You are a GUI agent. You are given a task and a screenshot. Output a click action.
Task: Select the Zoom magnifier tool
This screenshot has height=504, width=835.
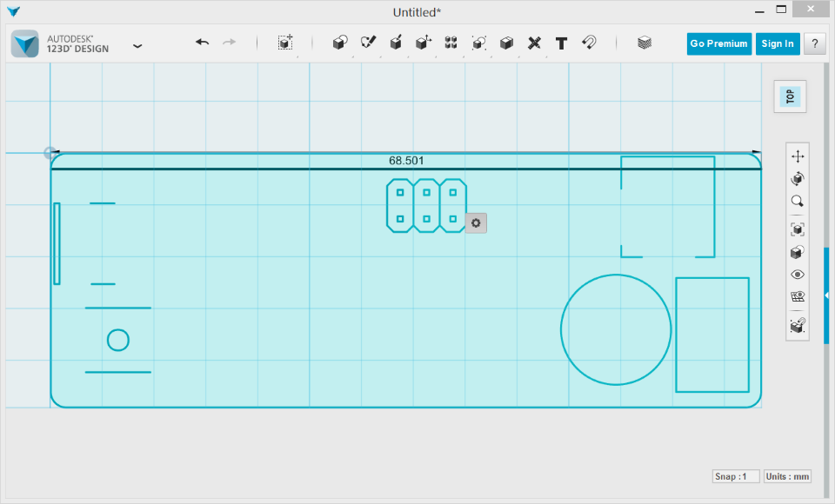tap(797, 202)
